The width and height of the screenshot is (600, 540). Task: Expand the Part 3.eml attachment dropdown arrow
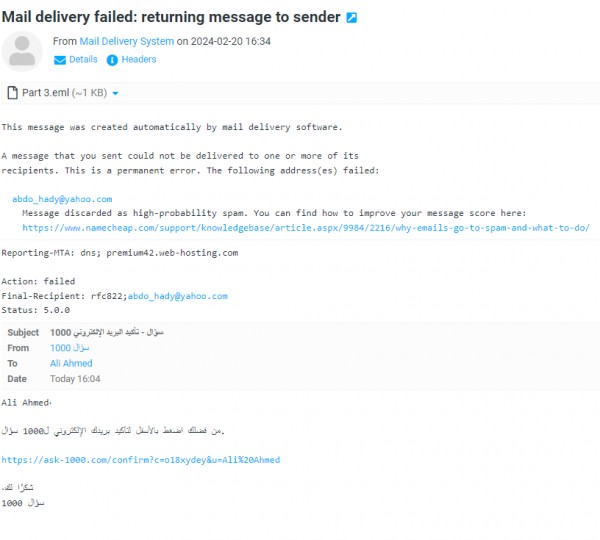tap(116, 94)
